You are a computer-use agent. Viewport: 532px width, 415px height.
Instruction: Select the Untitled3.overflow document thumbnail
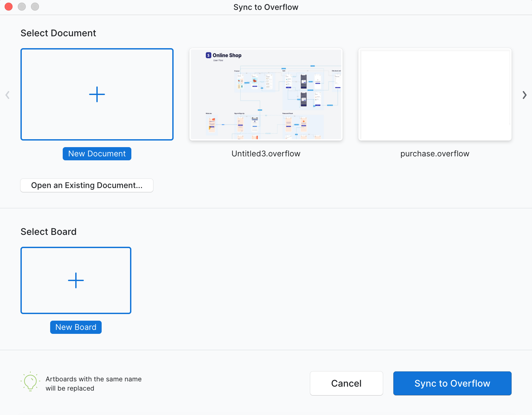[266, 94]
